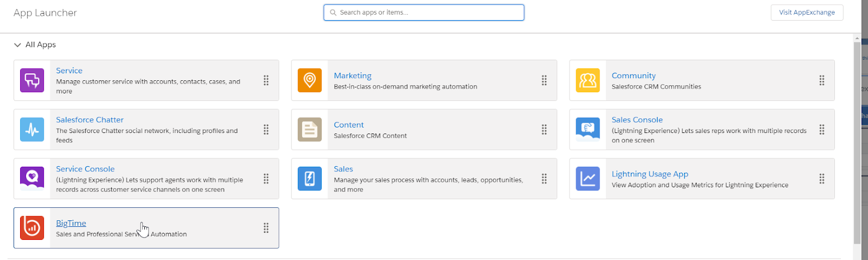Click the drag handle on Community tile
Screen dimensions: 868x260
pos(821,80)
